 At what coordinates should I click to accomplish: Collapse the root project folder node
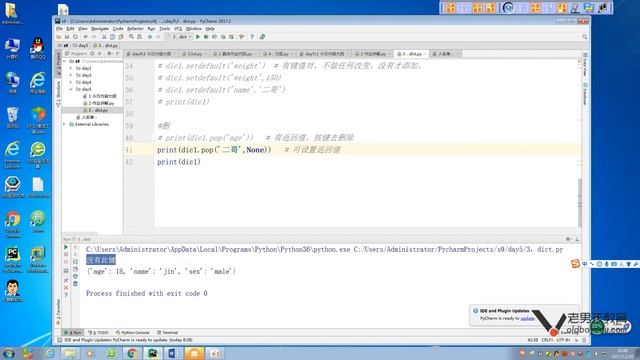click(x=64, y=61)
